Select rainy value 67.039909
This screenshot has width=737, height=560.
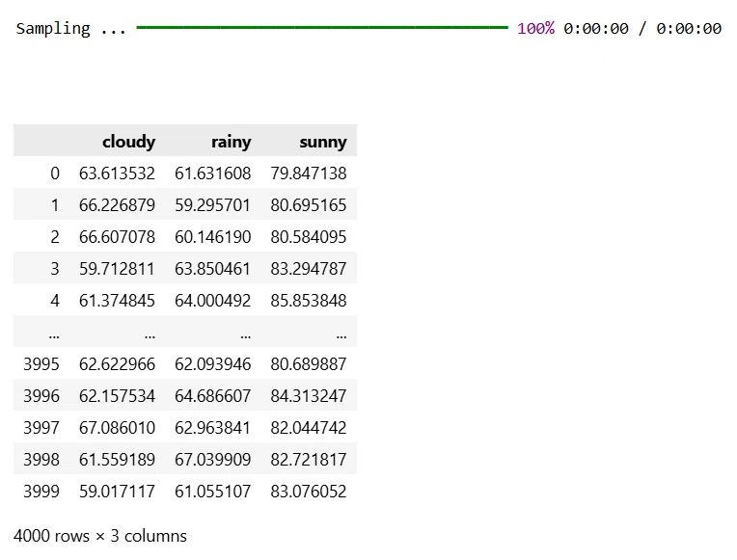(x=213, y=460)
